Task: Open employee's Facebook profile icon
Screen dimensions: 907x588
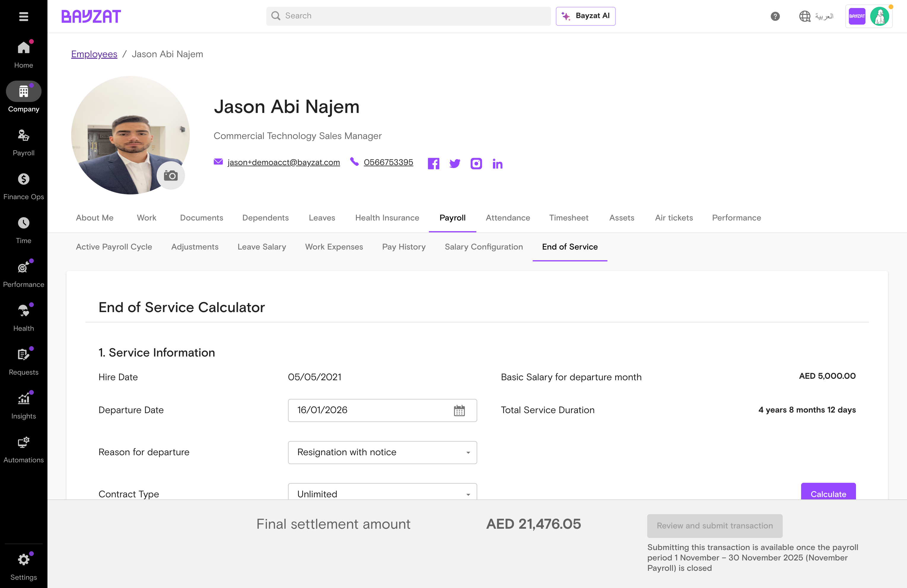Action: coord(433,164)
